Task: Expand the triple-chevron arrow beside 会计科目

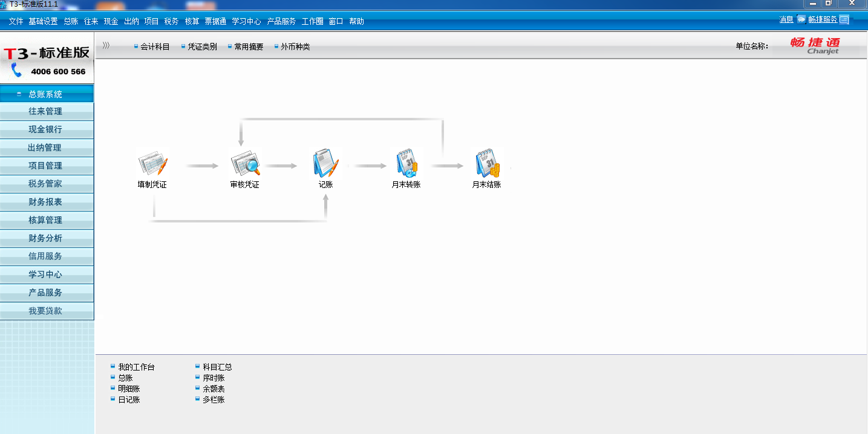Action: click(106, 45)
